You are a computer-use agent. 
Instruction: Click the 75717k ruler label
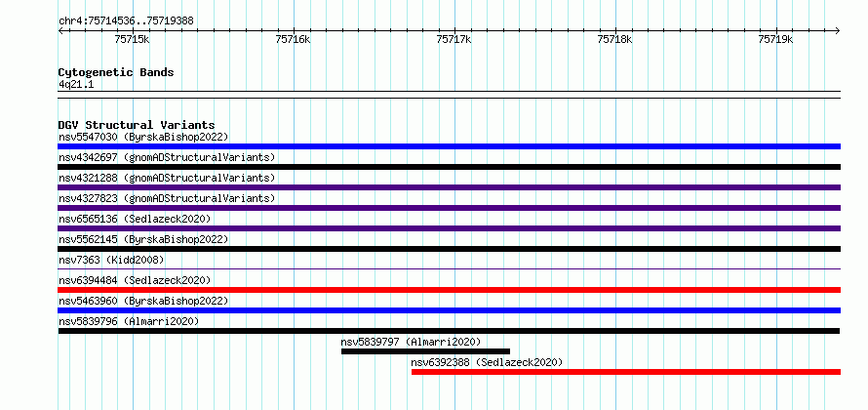(454, 39)
